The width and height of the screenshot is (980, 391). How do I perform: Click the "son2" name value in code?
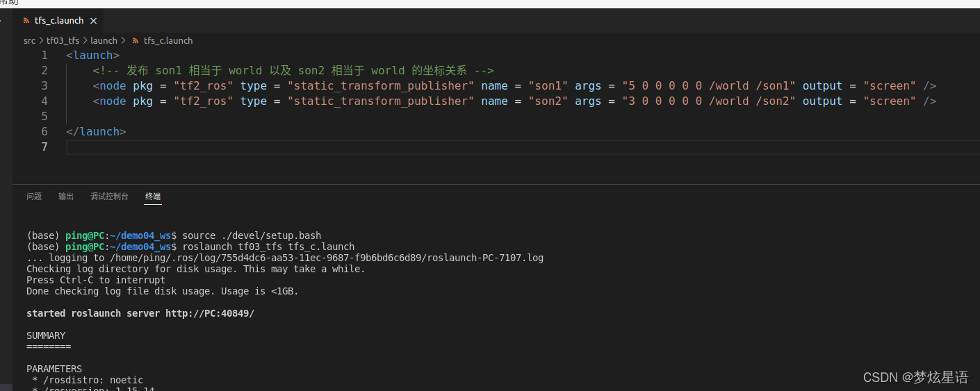(548, 101)
